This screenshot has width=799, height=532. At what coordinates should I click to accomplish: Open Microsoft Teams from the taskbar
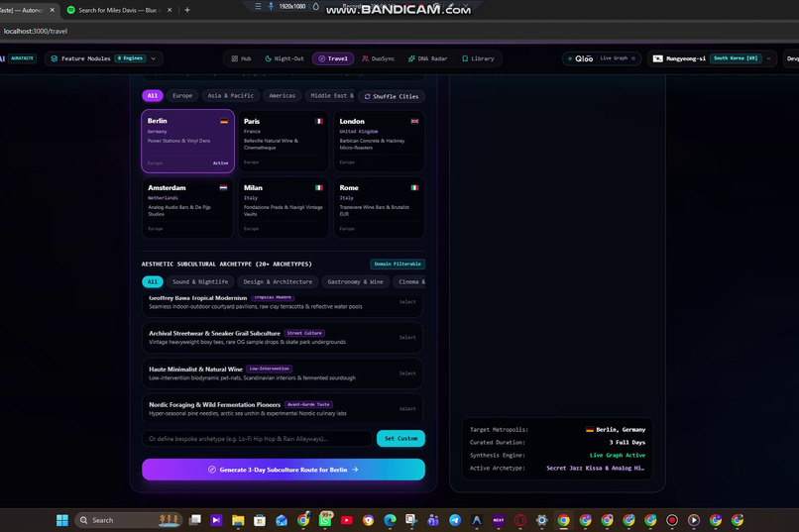pos(433,520)
